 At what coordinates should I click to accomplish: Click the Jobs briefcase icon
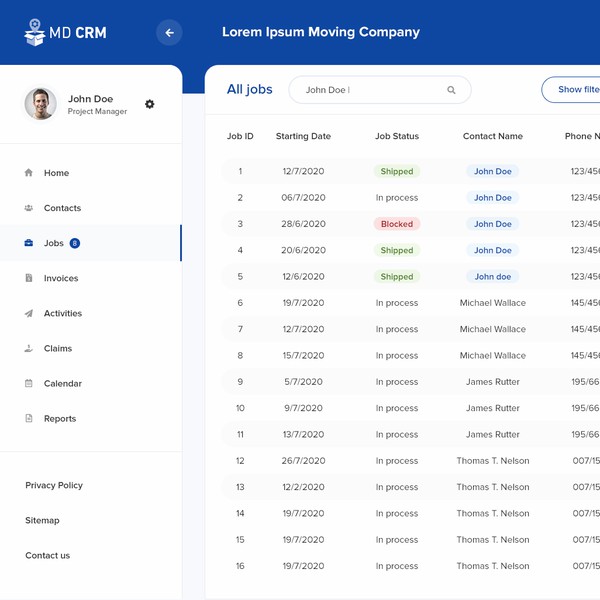(x=29, y=243)
